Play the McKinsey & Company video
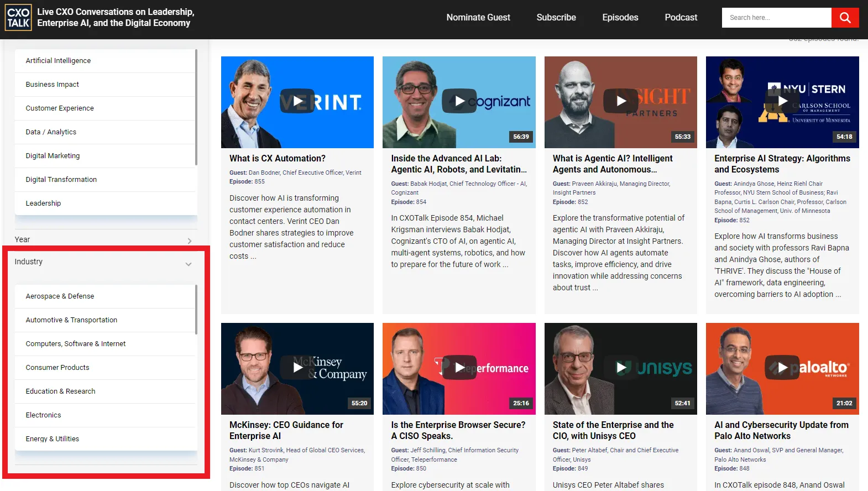Screen dimensions: 868x491 coord(297,367)
